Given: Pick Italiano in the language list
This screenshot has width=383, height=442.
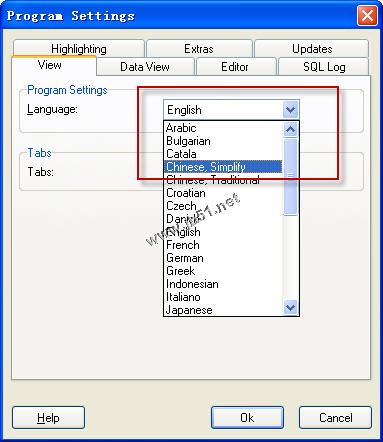Looking at the screenshot, I should (x=223, y=297).
